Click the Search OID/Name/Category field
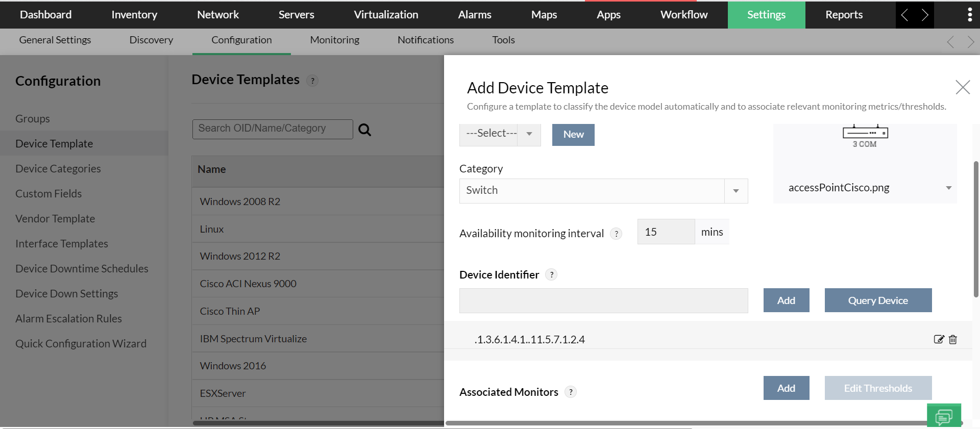Viewport: 980px width, 429px height. tap(272, 129)
